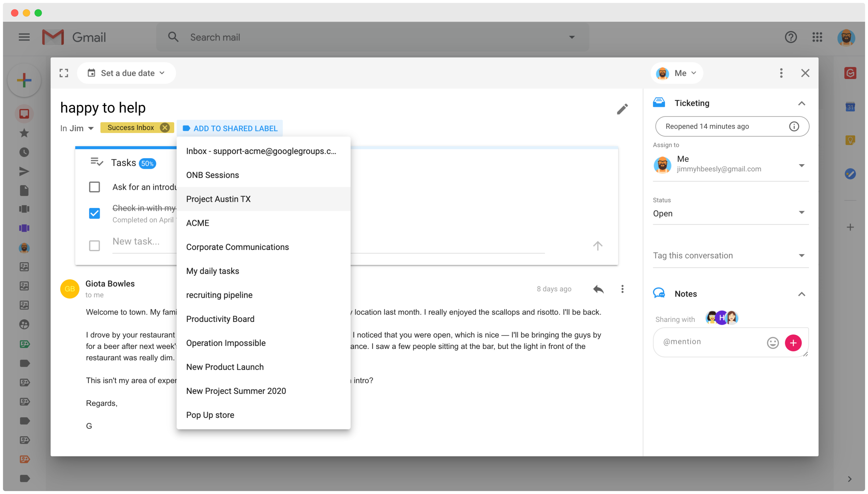Screen dimensions: 868x494
Task: Close the conversation panel with X
Action: coord(805,73)
